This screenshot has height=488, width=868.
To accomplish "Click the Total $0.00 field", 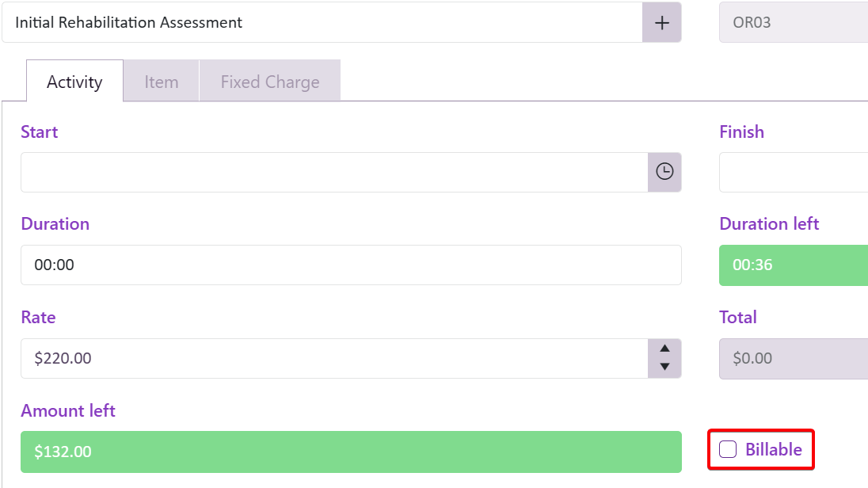I will coord(792,358).
